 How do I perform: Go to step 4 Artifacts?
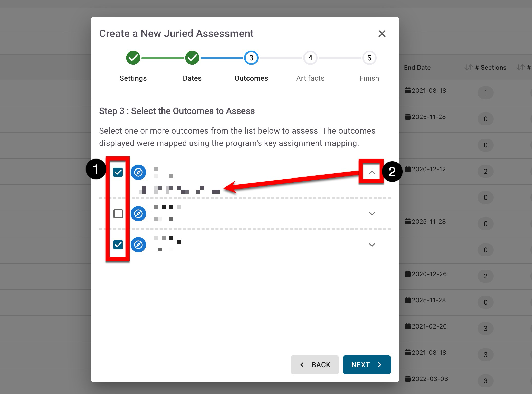[x=310, y=58]
